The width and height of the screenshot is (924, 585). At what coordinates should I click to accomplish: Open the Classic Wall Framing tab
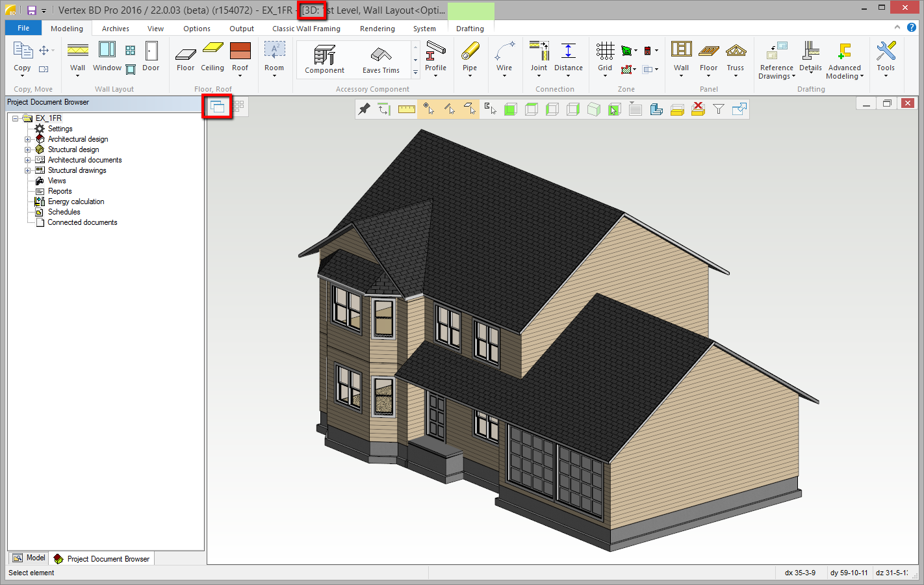pyautogui.click(x=306, y=29)
